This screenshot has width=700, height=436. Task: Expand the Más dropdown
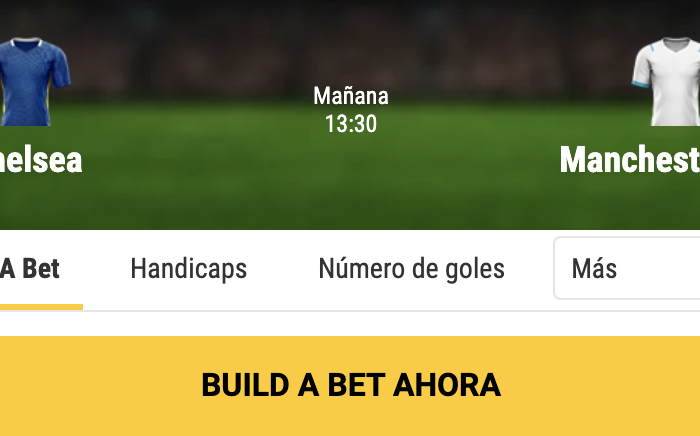pyautogui.click(x=627, y=268)
